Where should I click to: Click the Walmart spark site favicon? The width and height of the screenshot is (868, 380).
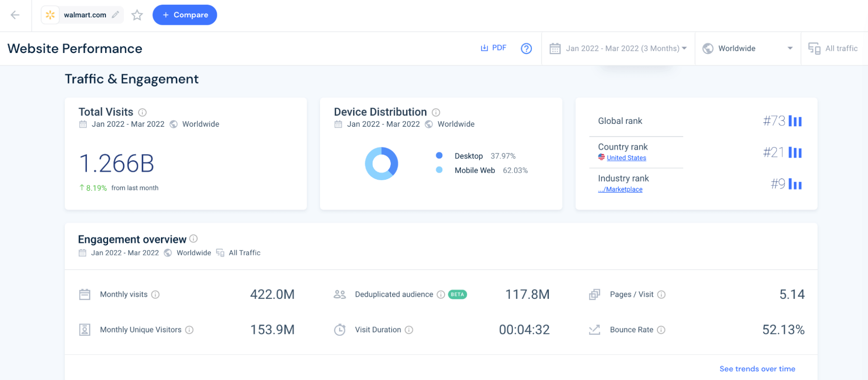coord(50,15)
